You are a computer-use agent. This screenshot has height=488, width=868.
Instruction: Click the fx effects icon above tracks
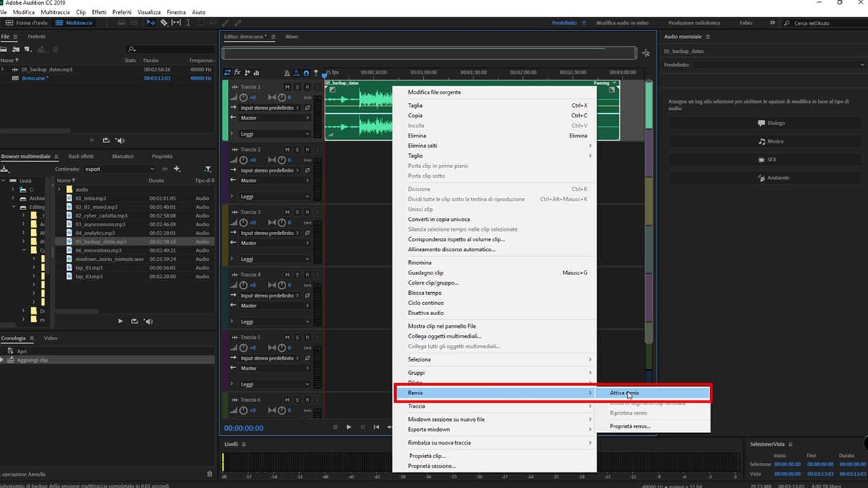[237, 73]
